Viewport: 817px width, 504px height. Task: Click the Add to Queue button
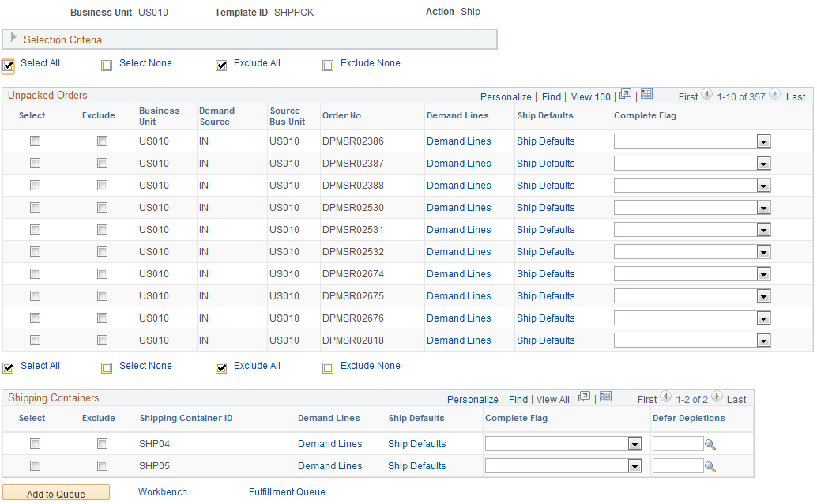[x=55, y=491]
